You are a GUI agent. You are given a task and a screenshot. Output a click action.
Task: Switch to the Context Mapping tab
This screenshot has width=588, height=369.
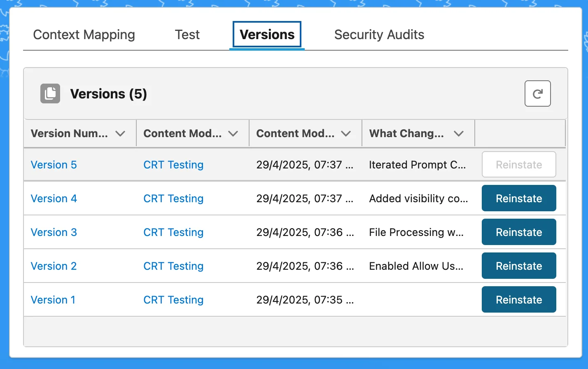coord(84,35)
